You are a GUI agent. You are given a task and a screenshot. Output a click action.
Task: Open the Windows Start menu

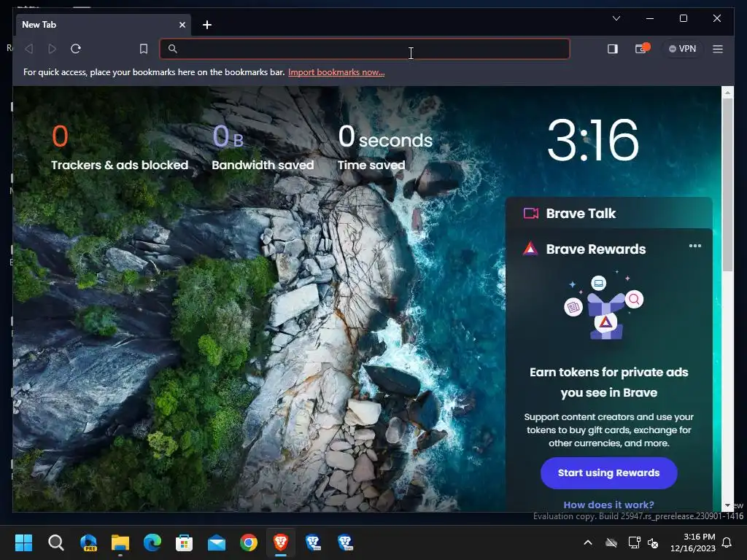pyautogui.click(x=23, y=542)
